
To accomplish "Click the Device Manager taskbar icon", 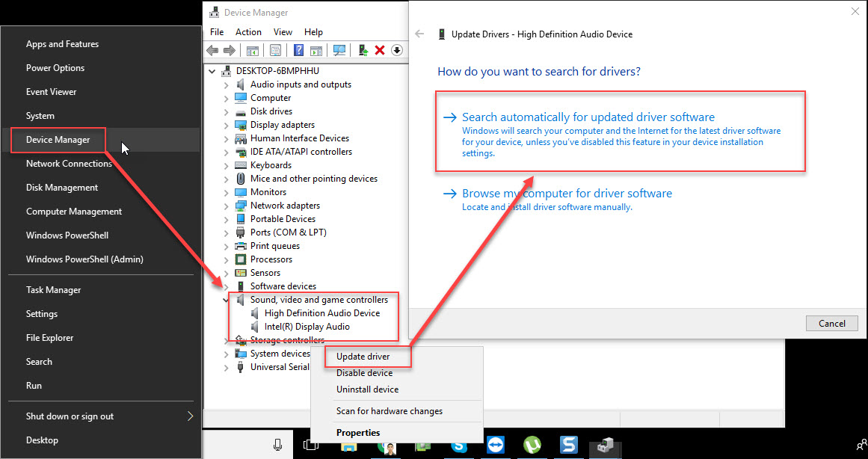I will tap(605, 445).
